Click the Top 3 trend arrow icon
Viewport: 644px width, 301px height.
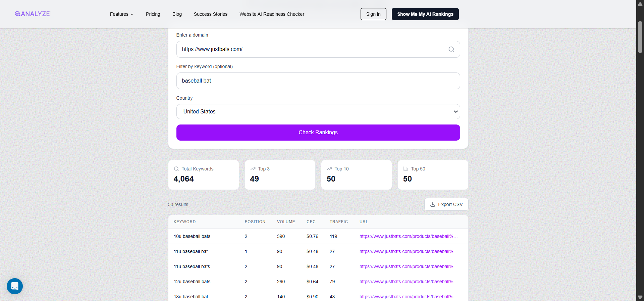[253, 169]
